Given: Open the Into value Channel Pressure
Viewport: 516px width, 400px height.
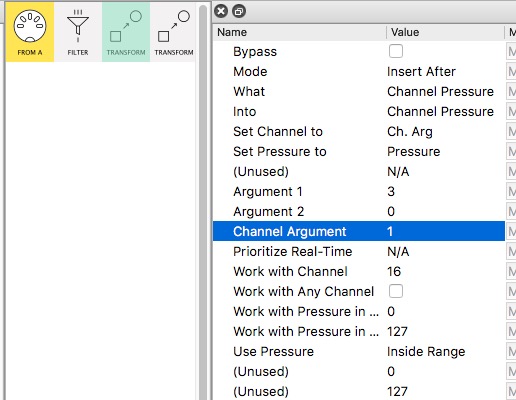Looking at the screenshot, I should coord(440,112).
